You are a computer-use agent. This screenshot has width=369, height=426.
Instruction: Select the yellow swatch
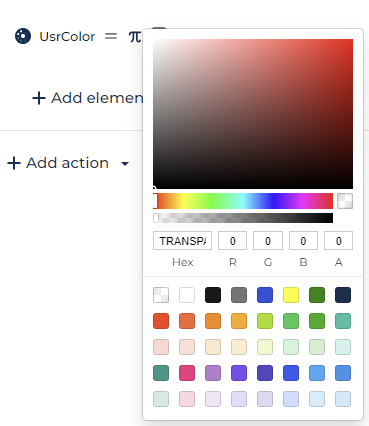pyautogui.click(x=291, y=295)
